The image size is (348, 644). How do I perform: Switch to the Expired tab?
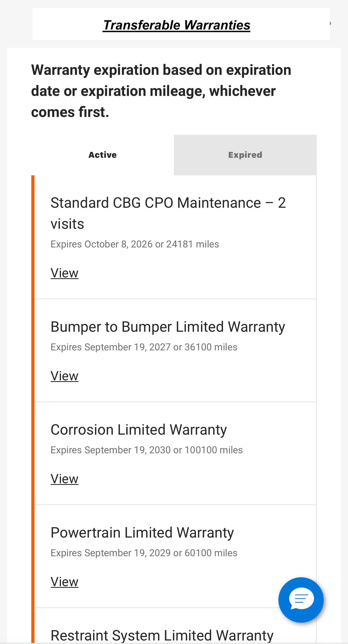click(x=245, y=155)
